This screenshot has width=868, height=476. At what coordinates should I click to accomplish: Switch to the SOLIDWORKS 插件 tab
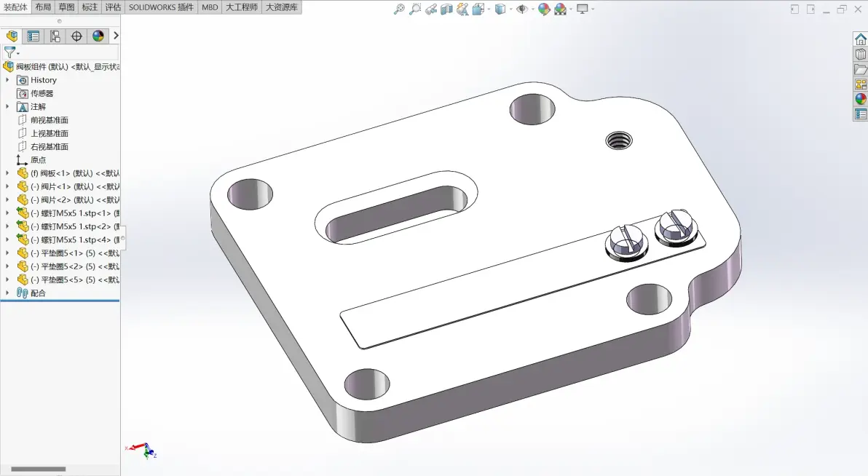pos(161,7)
